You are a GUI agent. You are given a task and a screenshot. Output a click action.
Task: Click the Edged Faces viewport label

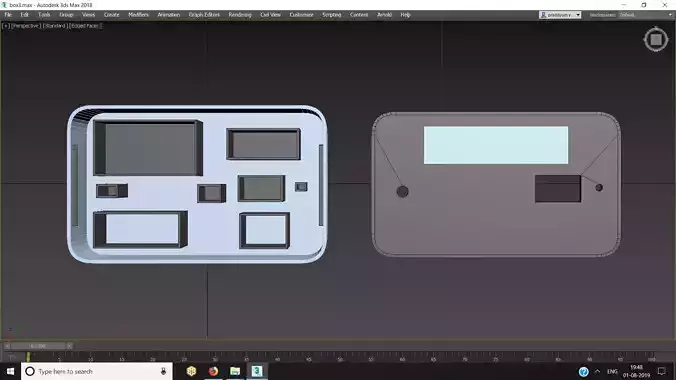coord(85,26)
